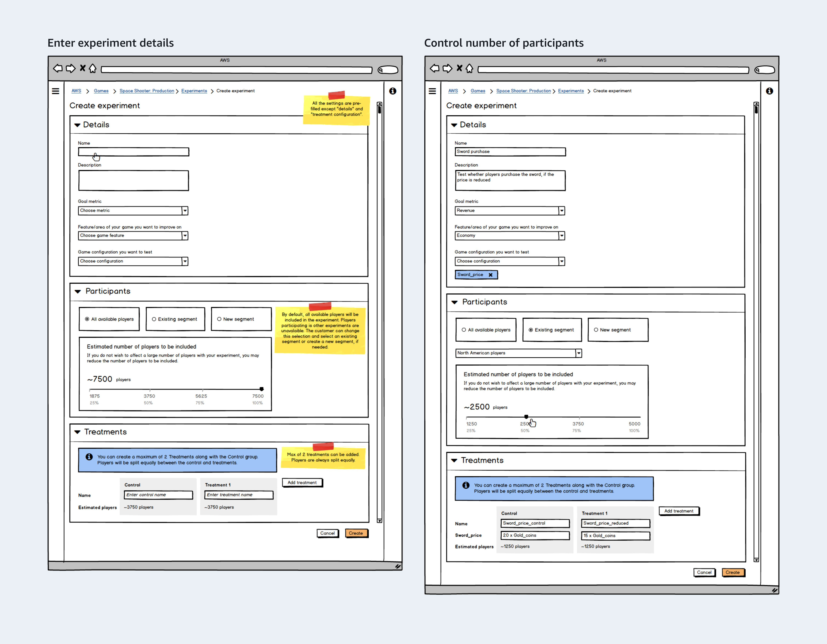This screenshot has height=644, width=827.
Task: Open the Choose metric dropdown
Action: point(133,211)
